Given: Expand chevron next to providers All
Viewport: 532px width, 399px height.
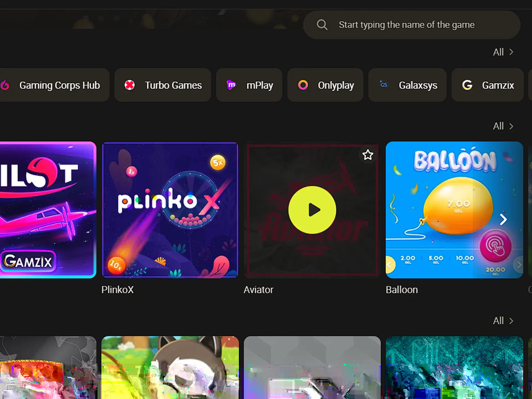Looking at the screenshot, I should [511, 52].
